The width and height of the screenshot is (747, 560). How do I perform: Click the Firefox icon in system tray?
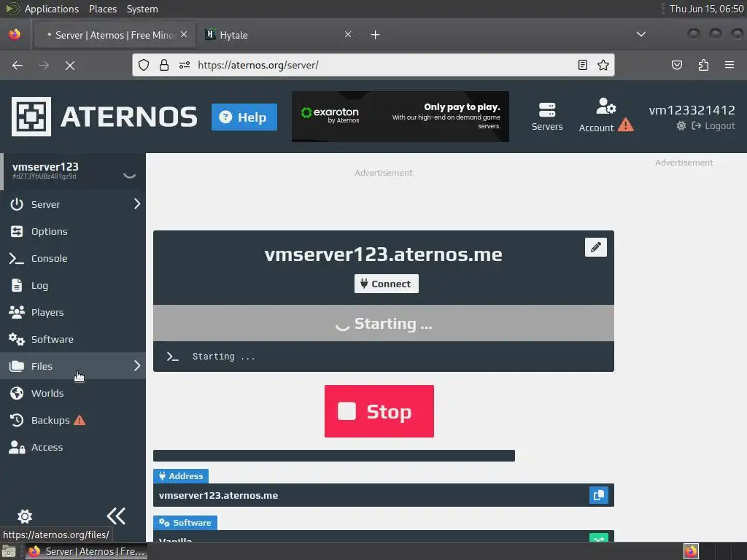coord(691,551)
